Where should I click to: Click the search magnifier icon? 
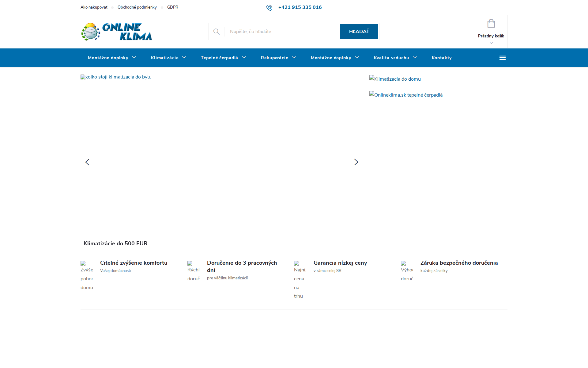[x=217, y=32]
